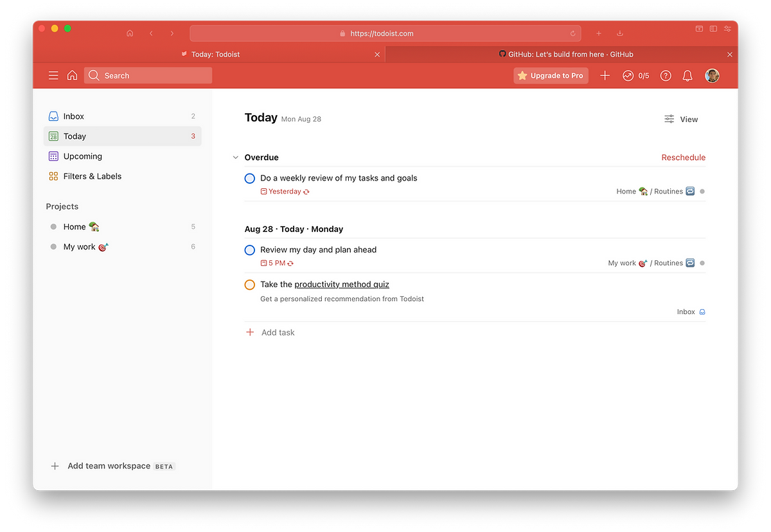Click the Upgrade to Pro button
The image size is (771, 532).
(551, 76)
